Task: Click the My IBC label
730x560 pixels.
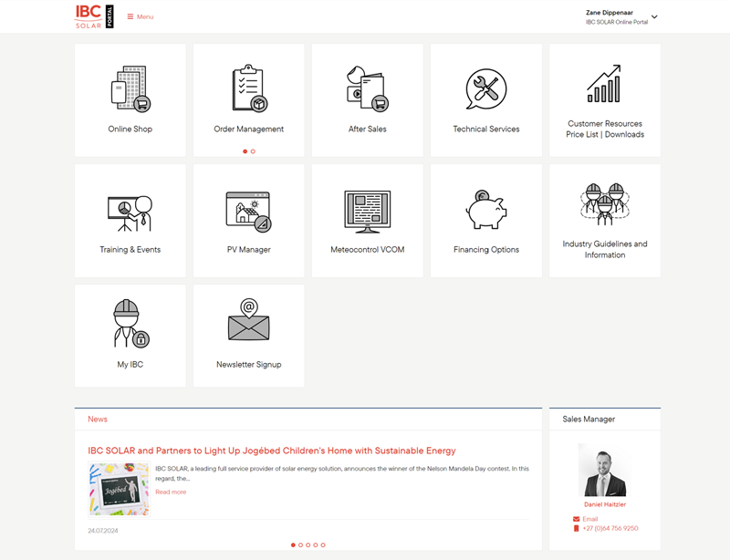Action: pos(130,365)
